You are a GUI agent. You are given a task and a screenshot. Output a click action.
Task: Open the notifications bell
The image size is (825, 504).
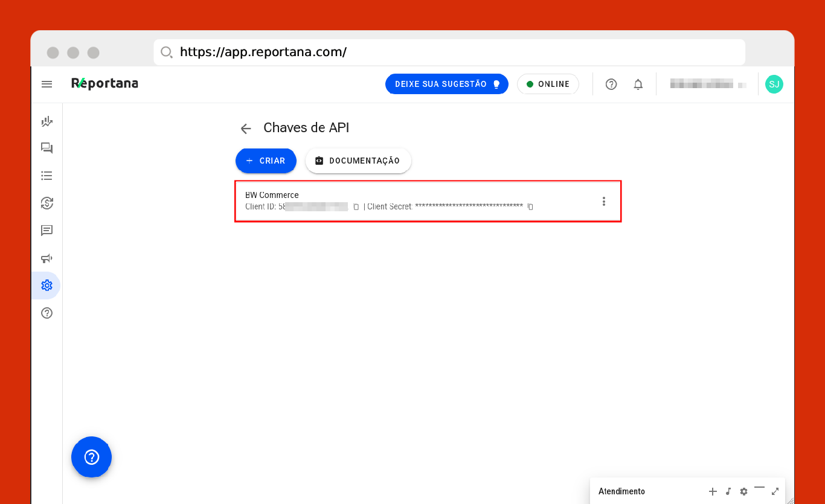point(638,85)
